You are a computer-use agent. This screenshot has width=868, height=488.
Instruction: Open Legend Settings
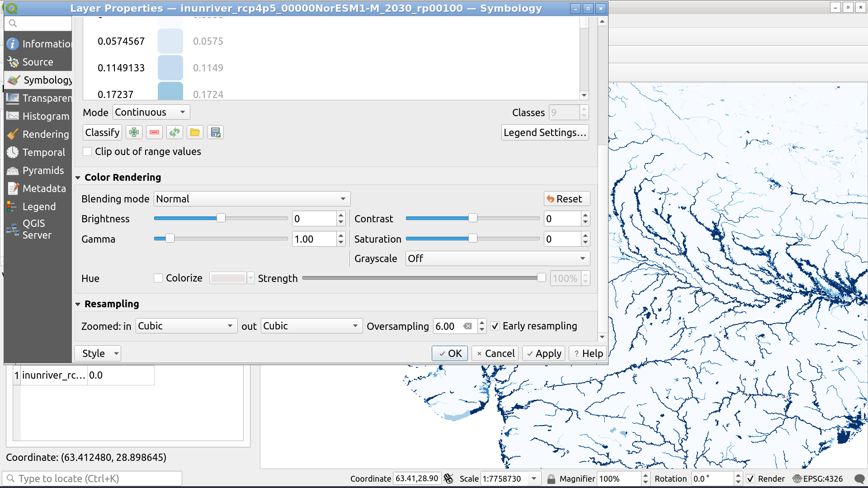(x=545, y=132)
